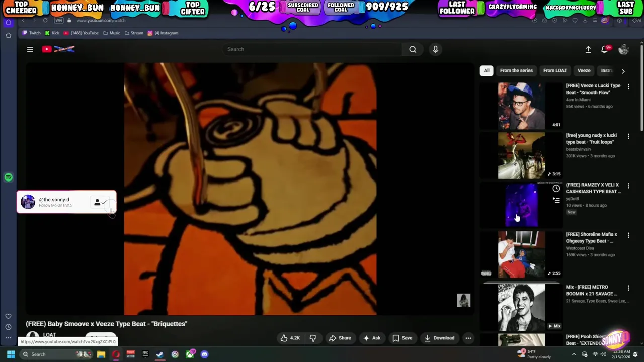Click in the YouTube search field

312,49
